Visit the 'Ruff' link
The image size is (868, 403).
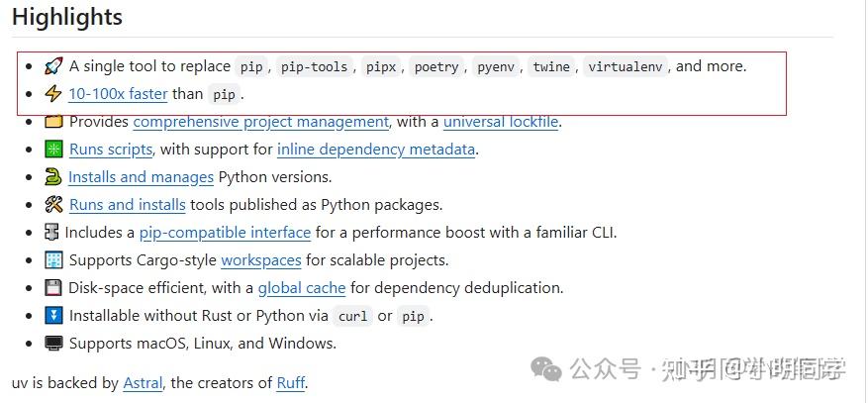[291, 383]
